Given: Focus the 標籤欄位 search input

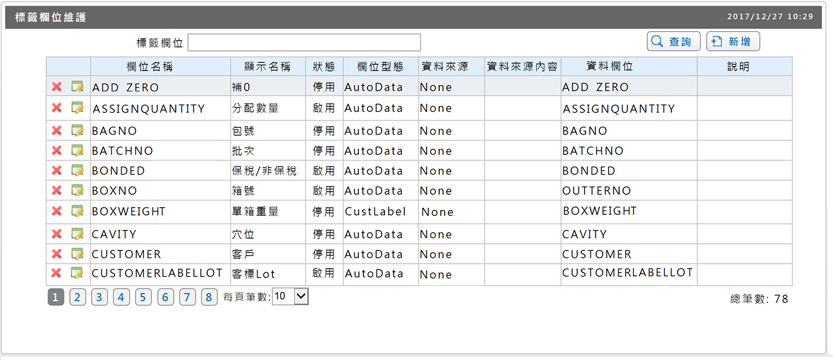Looking at the screenshot, I should click(304, 43).
